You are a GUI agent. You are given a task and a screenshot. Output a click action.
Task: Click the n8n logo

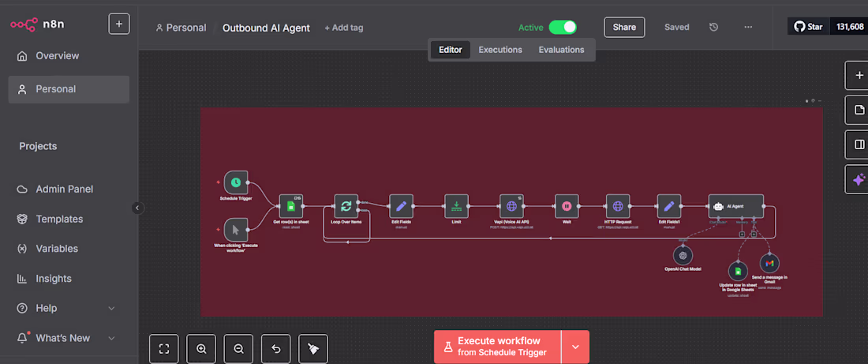tap(37, 24)
